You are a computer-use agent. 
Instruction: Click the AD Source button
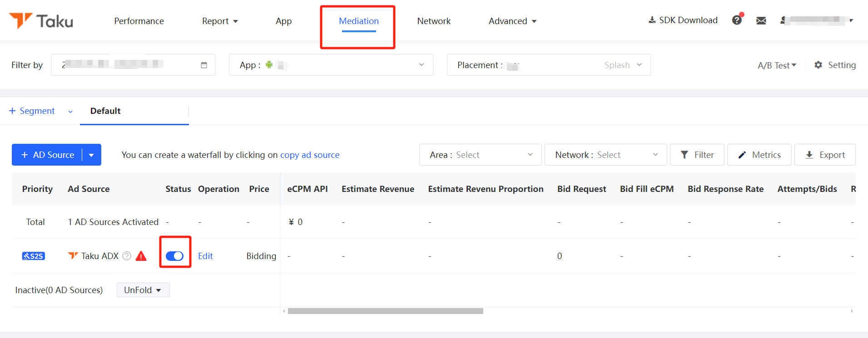[47, 155]
